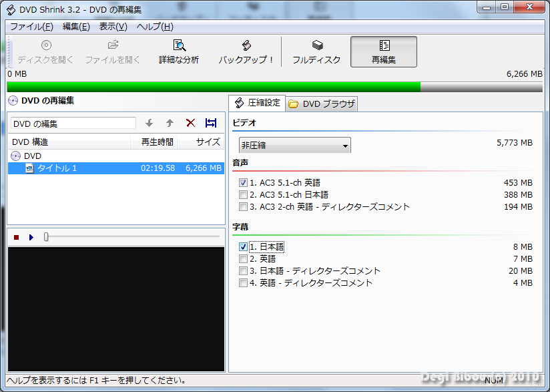Enable audio track 3. AC3 2-ch 英語 ディレクターズコメント

pos(243,207)
